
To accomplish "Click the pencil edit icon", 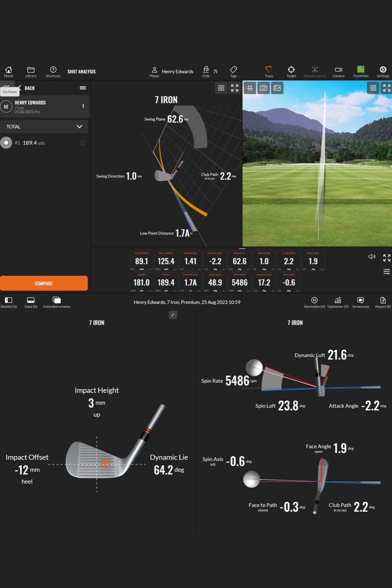I will pos(173,315).
